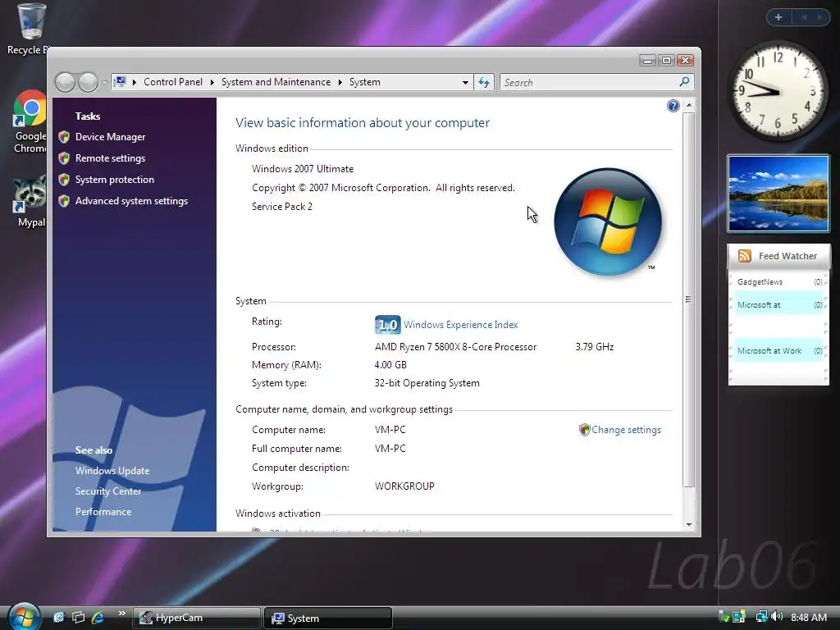
Task: Expand arrow before Control Panel breadcrumb
Action: click(135, 82)
